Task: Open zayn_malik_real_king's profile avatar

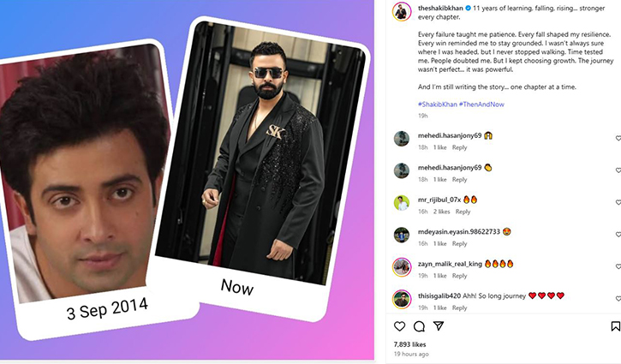Action: (401, 266)
